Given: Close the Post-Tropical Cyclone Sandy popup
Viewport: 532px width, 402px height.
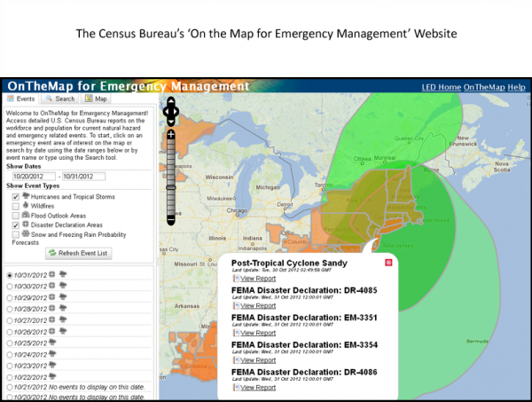Looking at the screenshot, I should point(388,263).
